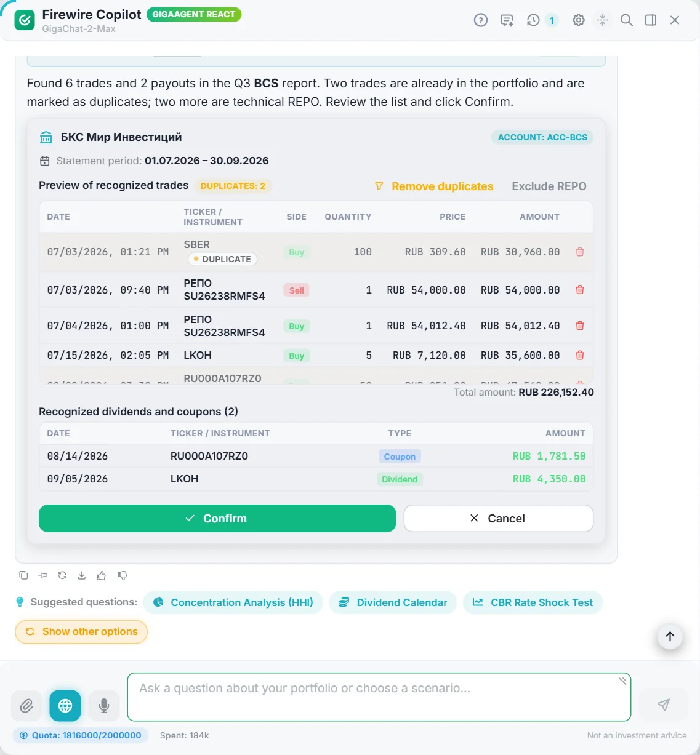This screenshot has width=700, height=755.
Task: Delete the РЕПО Sell trade row
Action: pos(580,290)
